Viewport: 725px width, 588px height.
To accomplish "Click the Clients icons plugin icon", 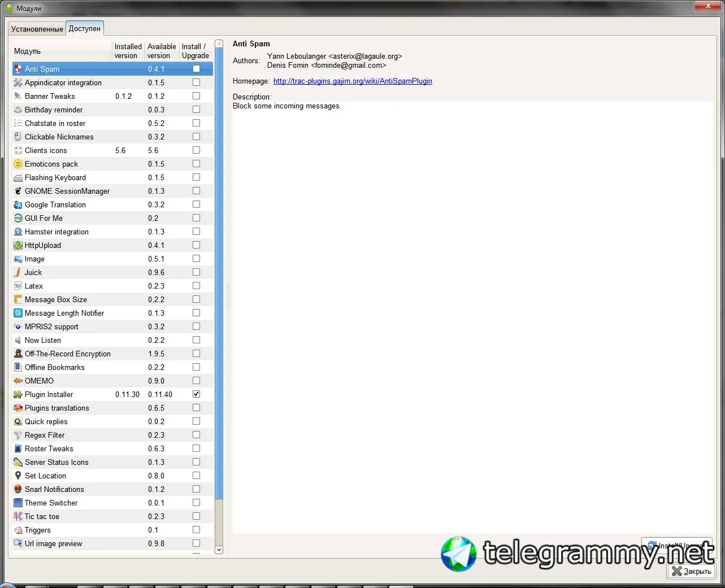I will [18, 150].
